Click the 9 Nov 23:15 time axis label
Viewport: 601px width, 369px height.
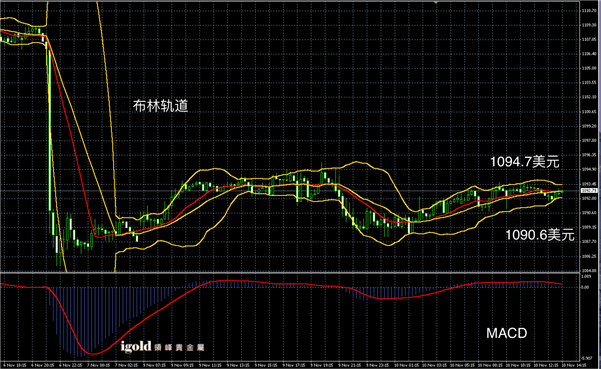click(x=378, y=365)
